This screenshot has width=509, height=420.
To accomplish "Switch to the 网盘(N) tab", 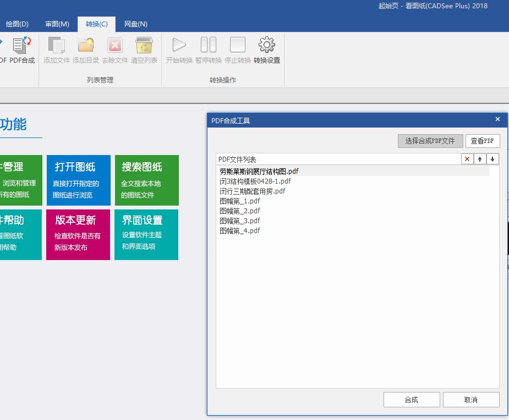I will (x=135, y=24).
